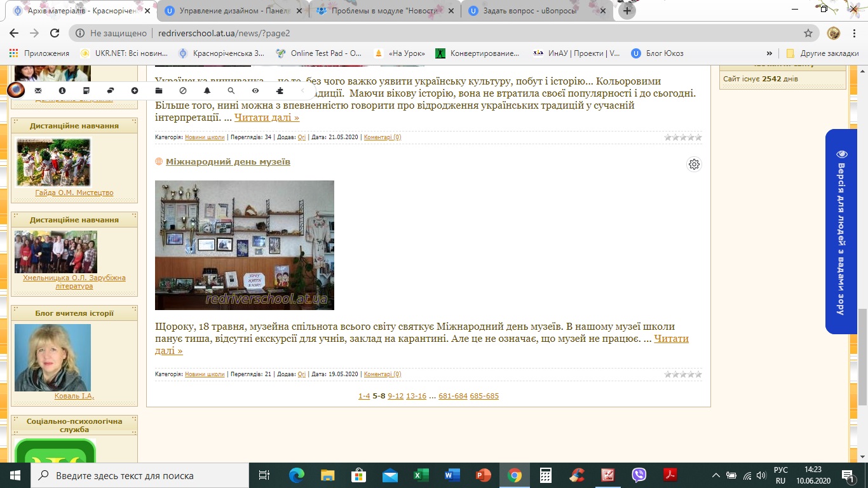Click the museum shelves photo thumbnail
This screenshot has height=488, width=868.
coord(245,245)
